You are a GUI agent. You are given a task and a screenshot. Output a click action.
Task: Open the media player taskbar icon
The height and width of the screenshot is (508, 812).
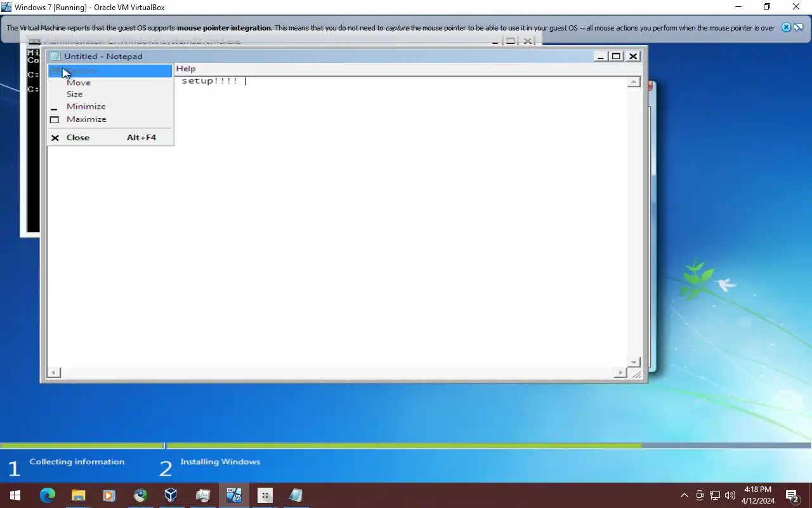108,495
